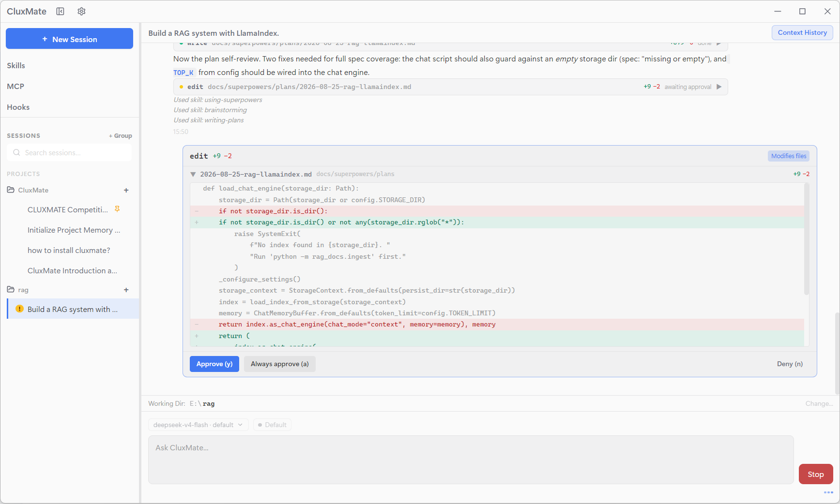840x504 pixels.
Task: Start a New Session
Action: pos(69,39)
